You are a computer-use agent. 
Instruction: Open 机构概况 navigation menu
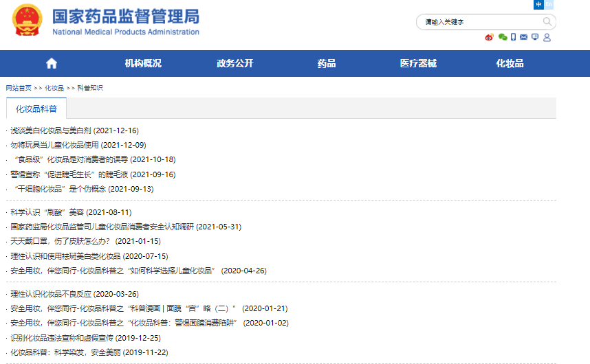[143, 63]
